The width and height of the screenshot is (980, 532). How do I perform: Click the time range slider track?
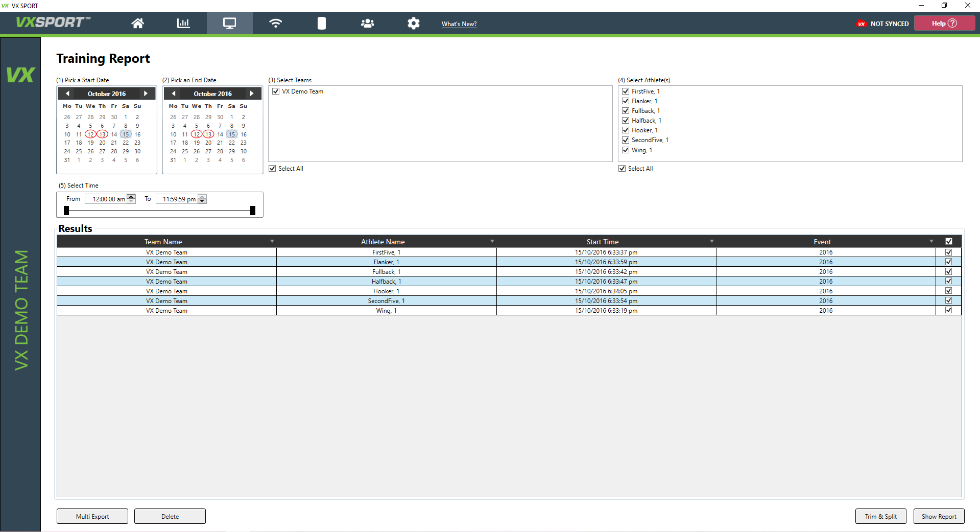159,211
